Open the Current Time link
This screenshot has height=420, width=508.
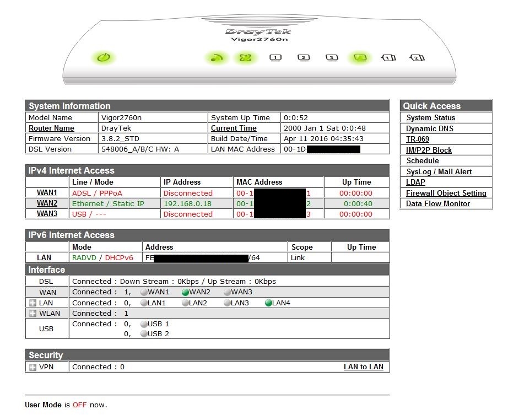[234, 128]
